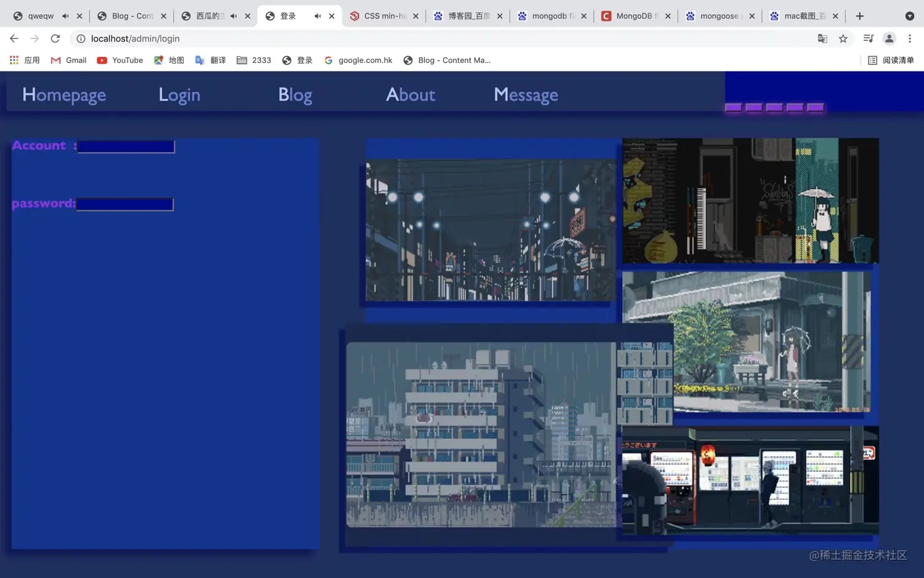This screenshot has height=578, width=924.
Task: Close the CSS min-he tab
Action: point(416,16)
